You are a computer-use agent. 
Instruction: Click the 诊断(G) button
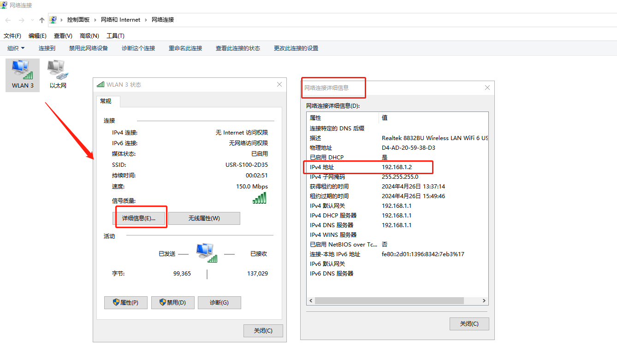tap(220, 303)
